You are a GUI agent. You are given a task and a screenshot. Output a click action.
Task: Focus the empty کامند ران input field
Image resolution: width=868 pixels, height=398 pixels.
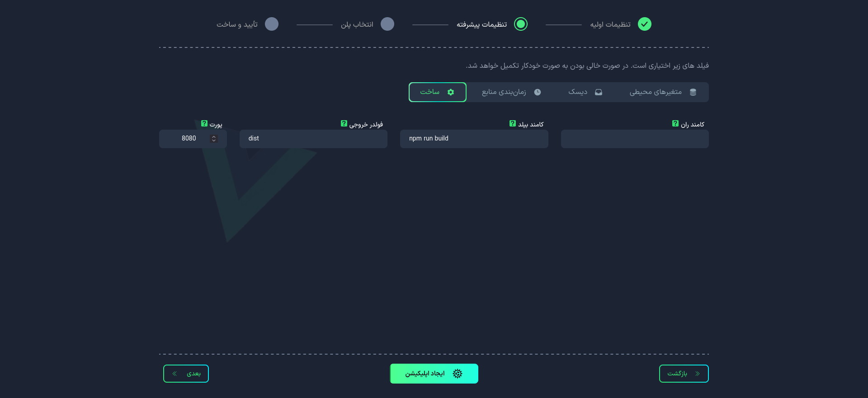pyautogui.click(x=635, y=139)
